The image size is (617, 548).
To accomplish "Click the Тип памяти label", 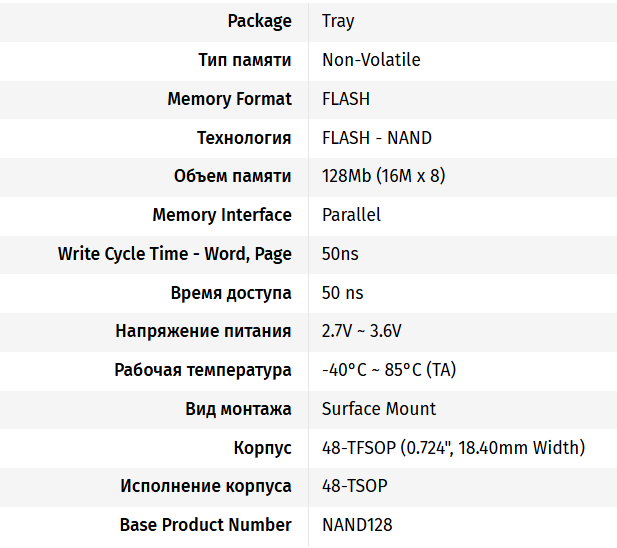I will pos(245,60).
